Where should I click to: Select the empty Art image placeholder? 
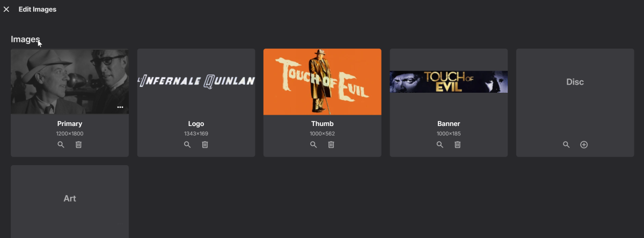70,198
